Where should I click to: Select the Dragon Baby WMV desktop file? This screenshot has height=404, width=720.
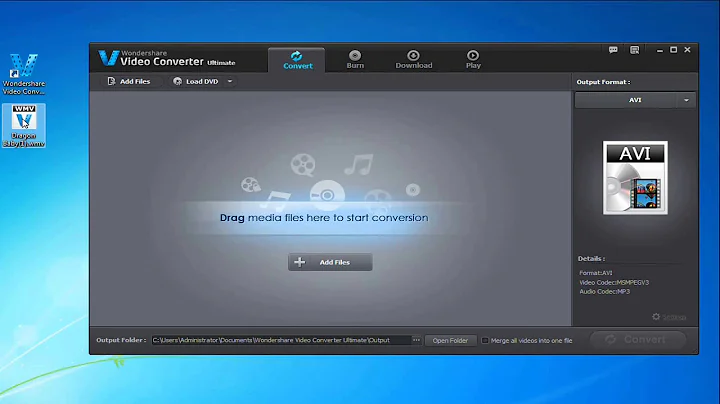click(x=24, y=126)
